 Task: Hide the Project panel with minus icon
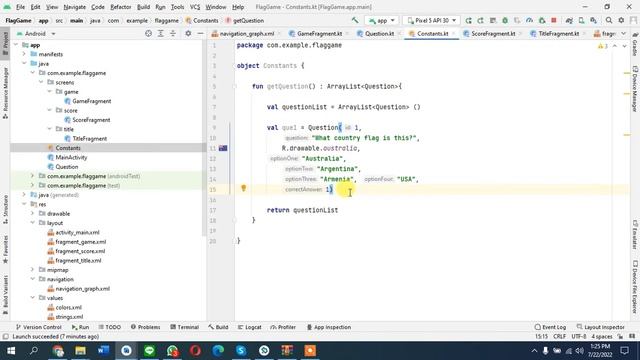[x=200, y=33]
